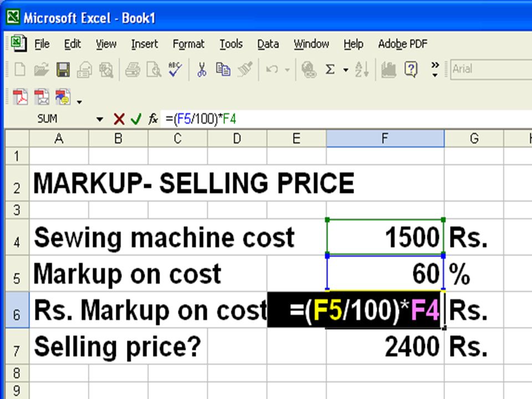Click the Format Painter brush icon
This screenshot has width=532, height=399.
(244, 69)
